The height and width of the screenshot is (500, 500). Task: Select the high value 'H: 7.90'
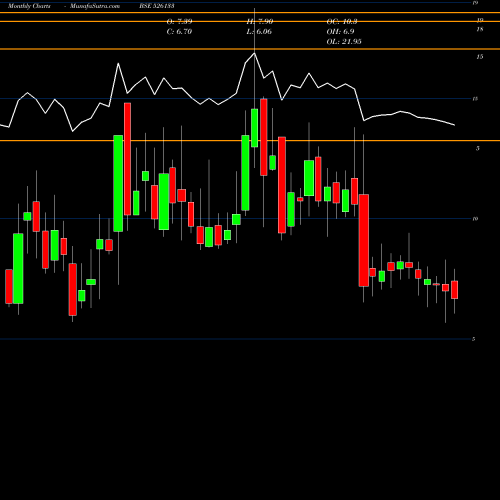pyautogui.click(x=260, y=22)
